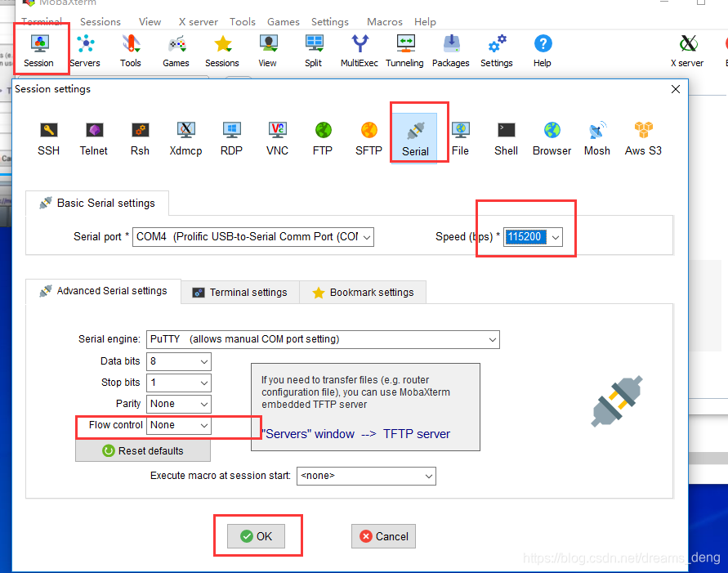Open the Tunneling toolbar icon
The width and height of the screenshot is (728, 573).
coord(405,51)
